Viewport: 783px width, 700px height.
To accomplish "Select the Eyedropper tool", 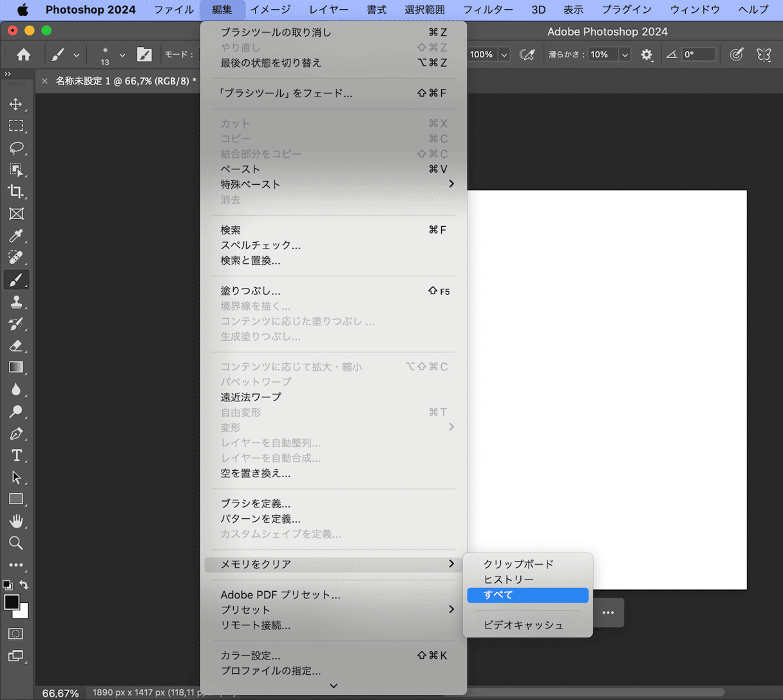I will [16, 236].
